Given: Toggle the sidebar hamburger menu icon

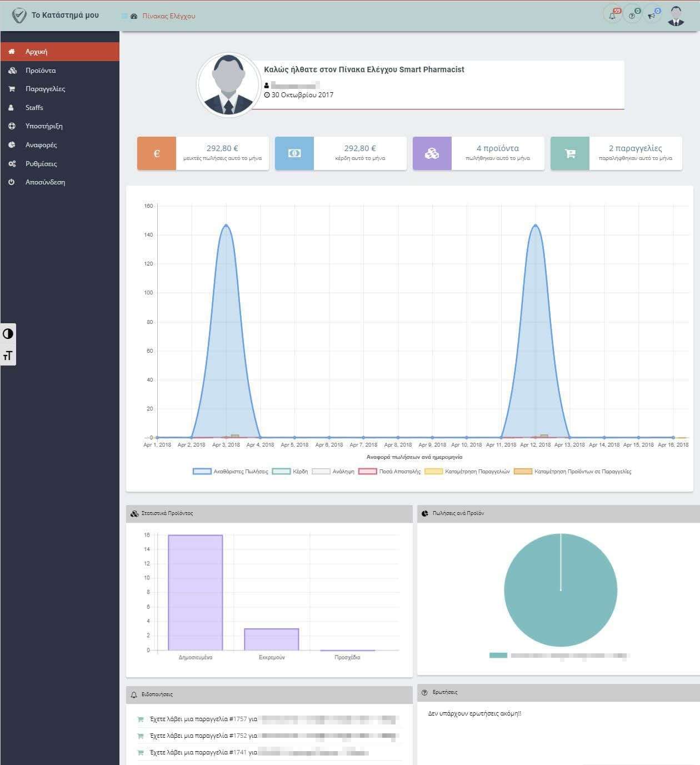Looking at the screenshot, I should click(124, 16).
